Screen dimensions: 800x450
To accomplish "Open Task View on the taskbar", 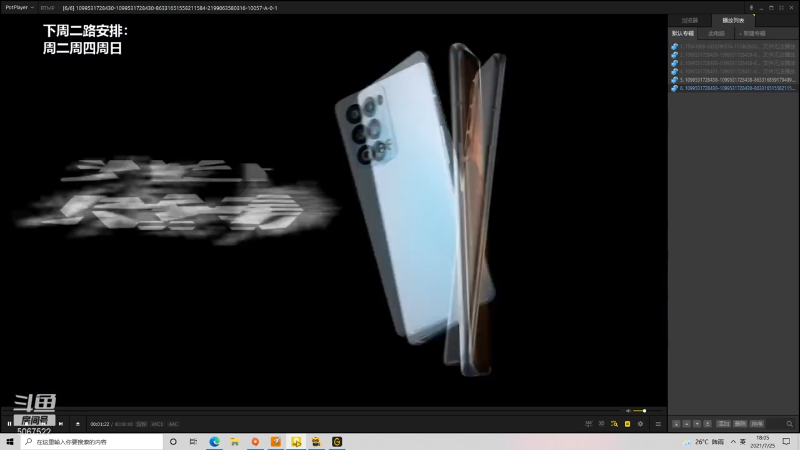I will coord(193,442).
